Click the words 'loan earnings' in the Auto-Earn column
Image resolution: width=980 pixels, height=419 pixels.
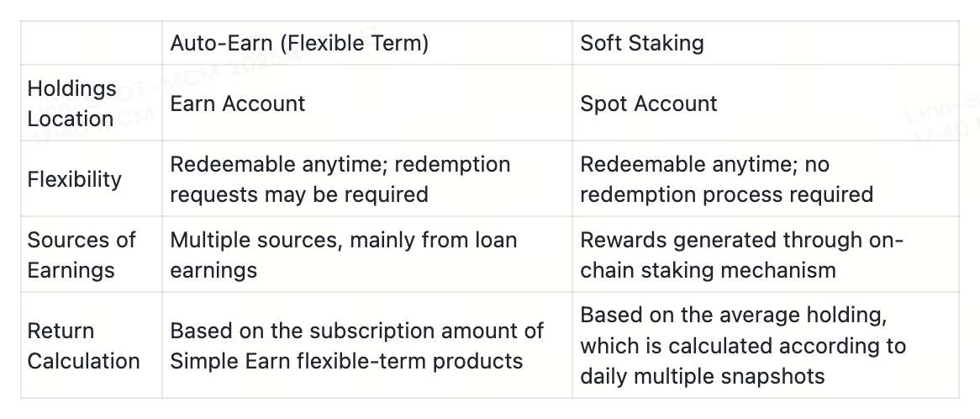click(x=495, y=240)
